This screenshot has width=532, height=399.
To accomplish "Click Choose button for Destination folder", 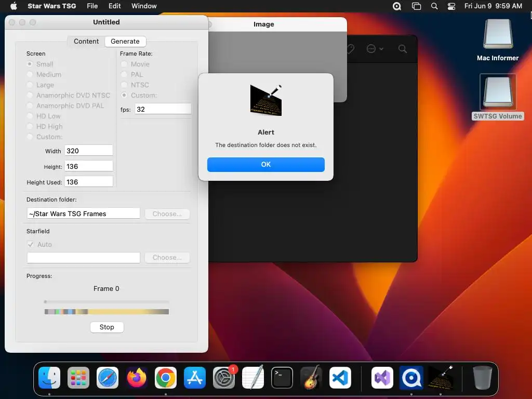I will (167, 214).
